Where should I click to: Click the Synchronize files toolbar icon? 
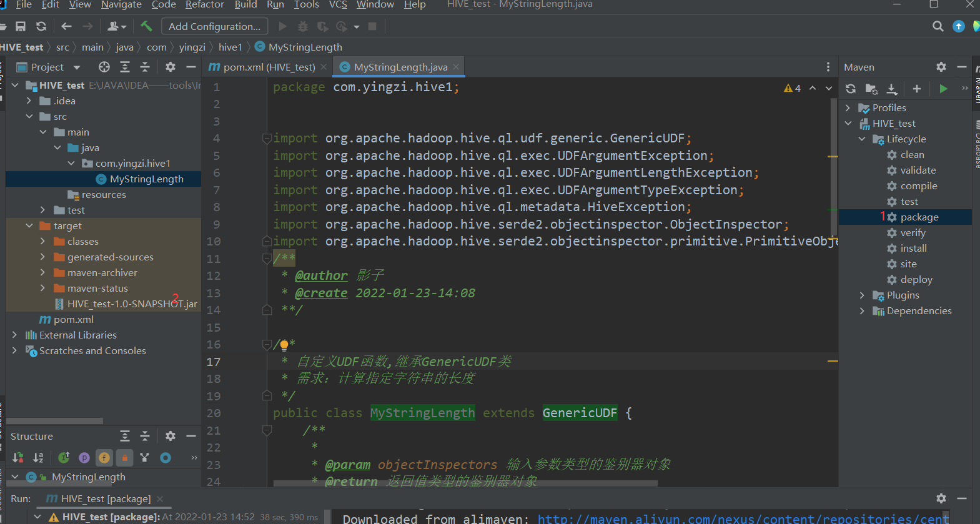(41, 26)
